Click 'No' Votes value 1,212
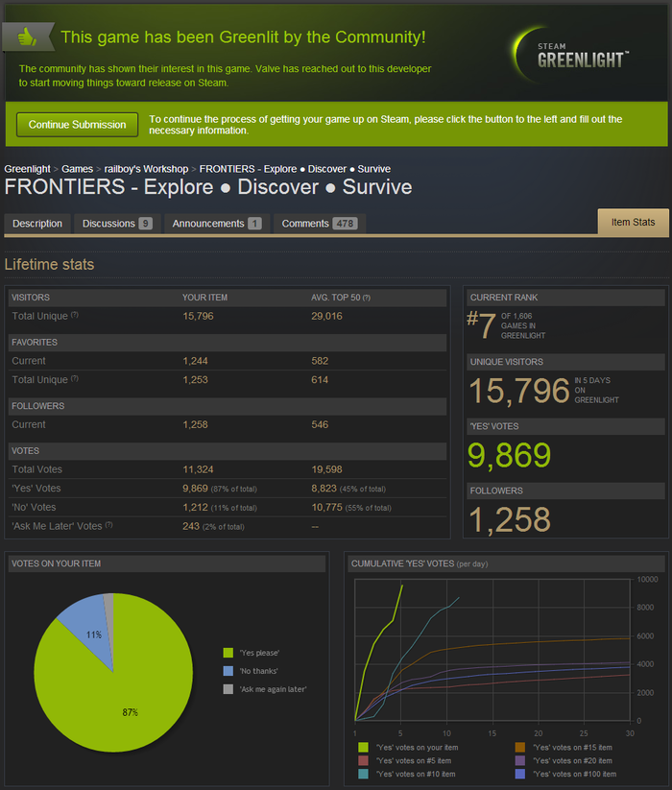Viewport: 672px width, 790px height. click(x=195, y=508)
